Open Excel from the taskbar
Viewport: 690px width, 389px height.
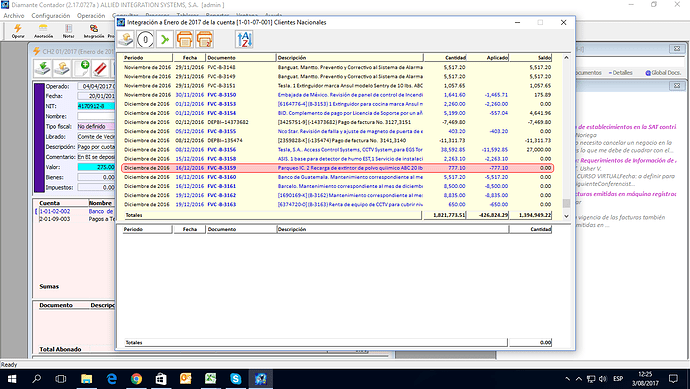pyautogui.click(x=210, y=379)
